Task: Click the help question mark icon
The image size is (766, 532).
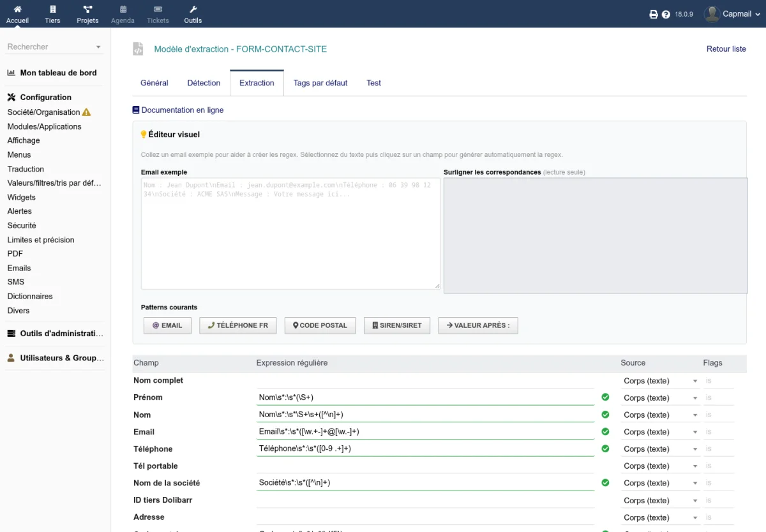Action: coord(666,14)
